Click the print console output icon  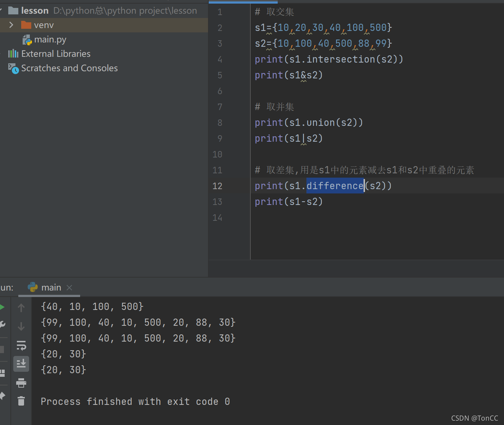pyautogui.click(x=21, y=383)
